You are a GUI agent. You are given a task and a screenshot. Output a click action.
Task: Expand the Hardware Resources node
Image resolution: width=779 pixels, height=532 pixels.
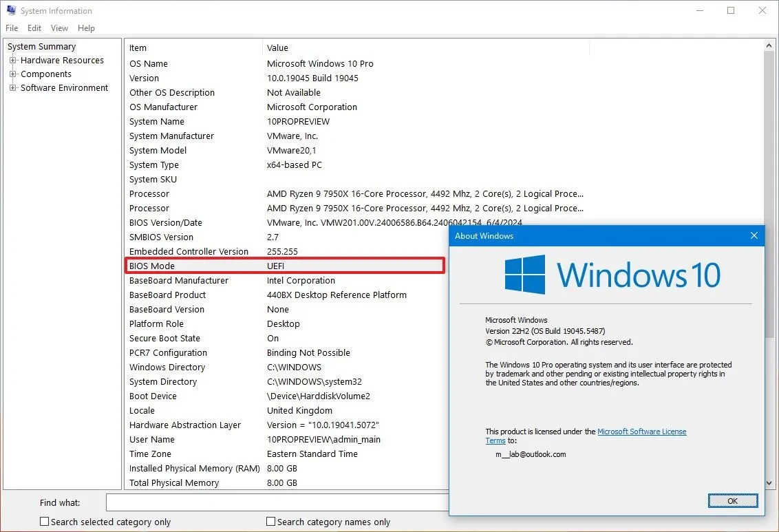(x=14, y=60)
